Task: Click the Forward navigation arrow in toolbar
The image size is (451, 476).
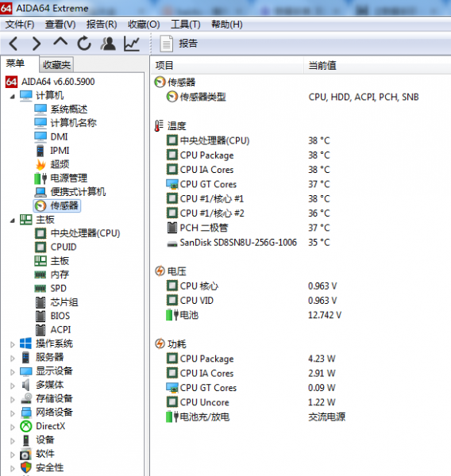Action: coord(37,44)
